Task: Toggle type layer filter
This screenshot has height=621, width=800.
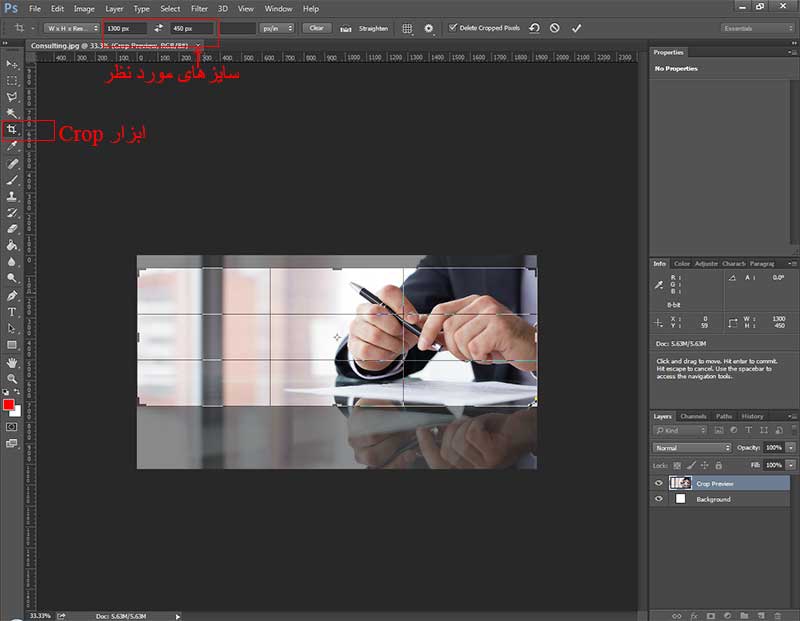Action: point(748,430)
